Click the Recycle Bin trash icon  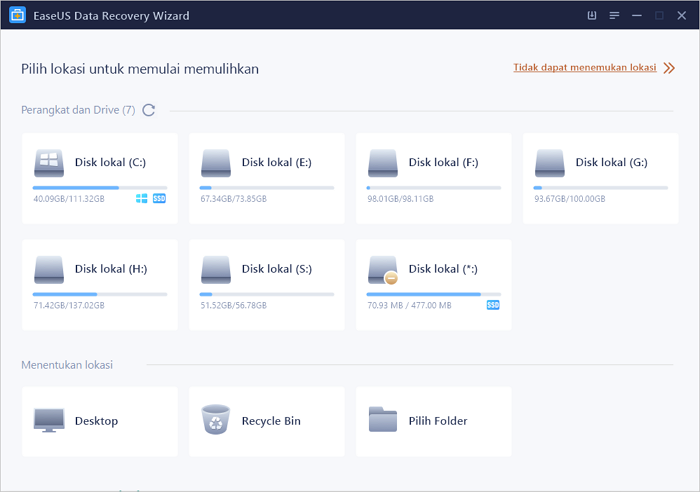click(x=216, y=420)
